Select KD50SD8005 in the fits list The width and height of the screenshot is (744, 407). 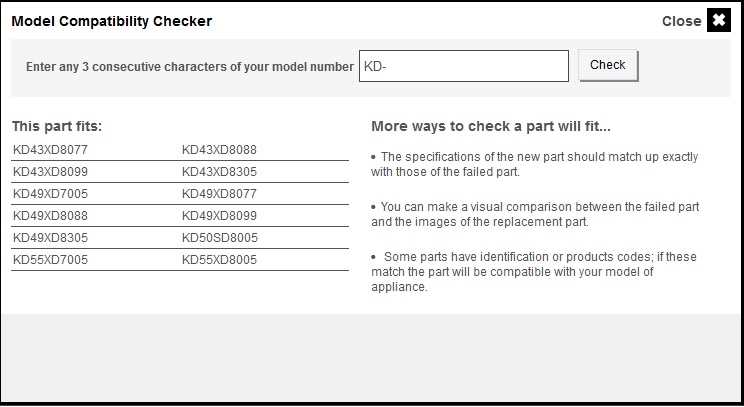[x=220, y=238]
